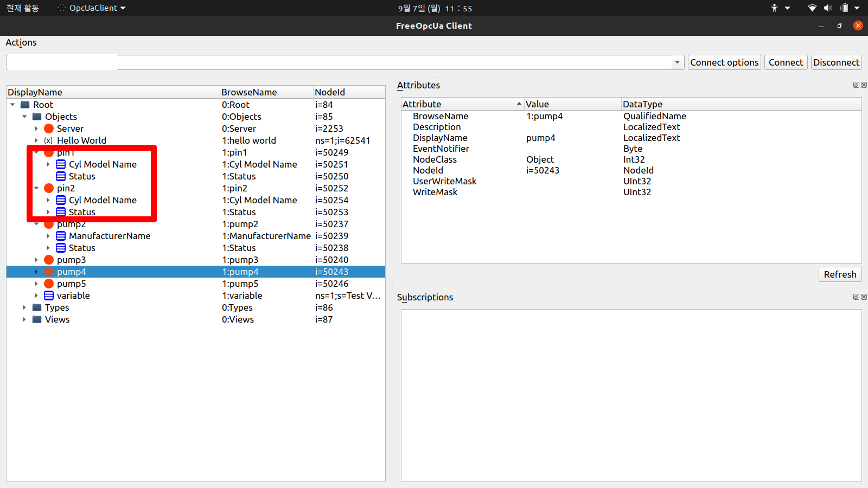
Task: Click the ManufacturerName property icon
Action: click(61, 236)
